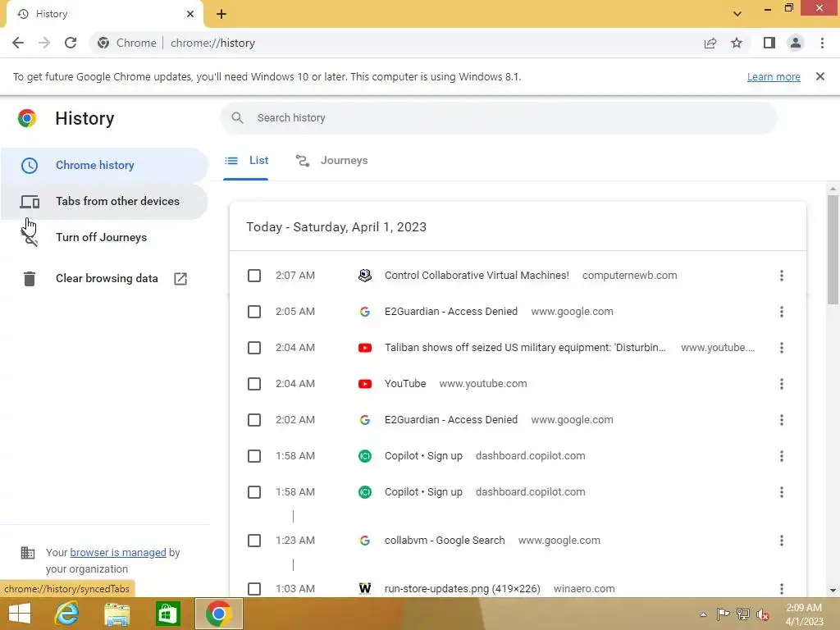The height and width of the screenshot is (630, 840).
Task: Open File Explorer from taskbar
Action: tap(116, 614)
